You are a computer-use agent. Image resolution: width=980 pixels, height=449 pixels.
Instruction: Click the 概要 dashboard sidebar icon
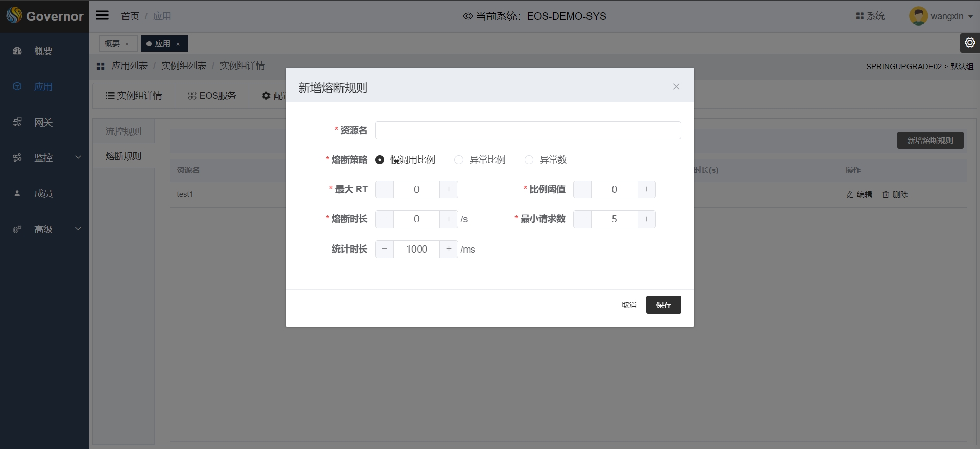click(x=17, y=51)
